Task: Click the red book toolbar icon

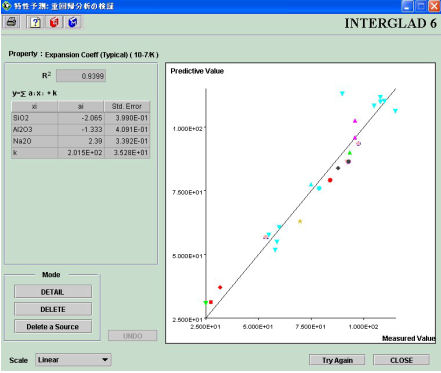Action: 54,22
